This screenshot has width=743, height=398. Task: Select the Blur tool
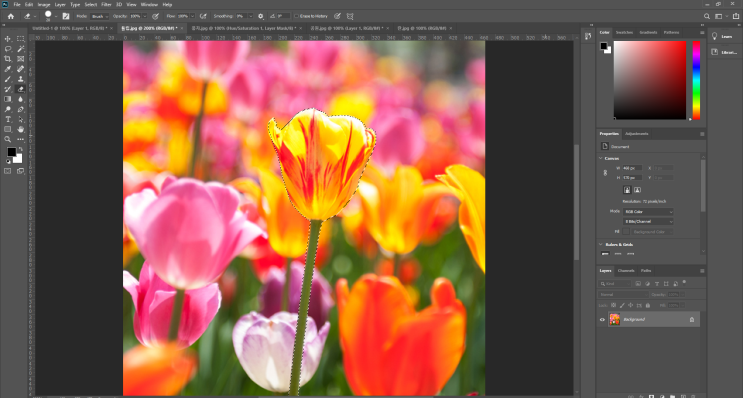coord(20,99)
